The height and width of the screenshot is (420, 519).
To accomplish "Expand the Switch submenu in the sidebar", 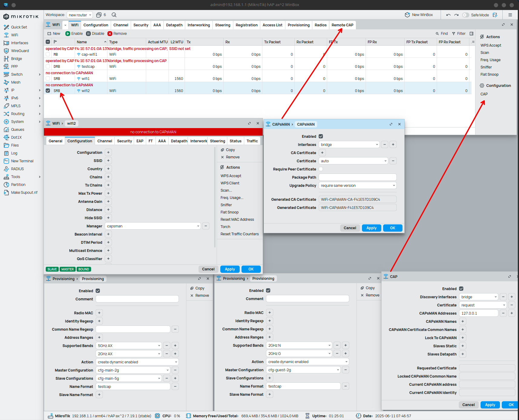I will tap(40, 74).
